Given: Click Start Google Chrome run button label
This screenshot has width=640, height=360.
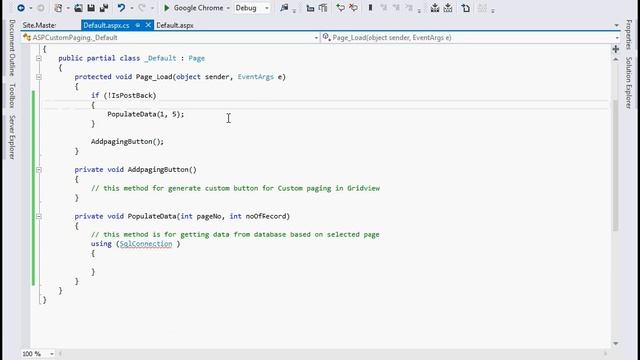Looking at the screenshot, I should [x=198, y=8].
